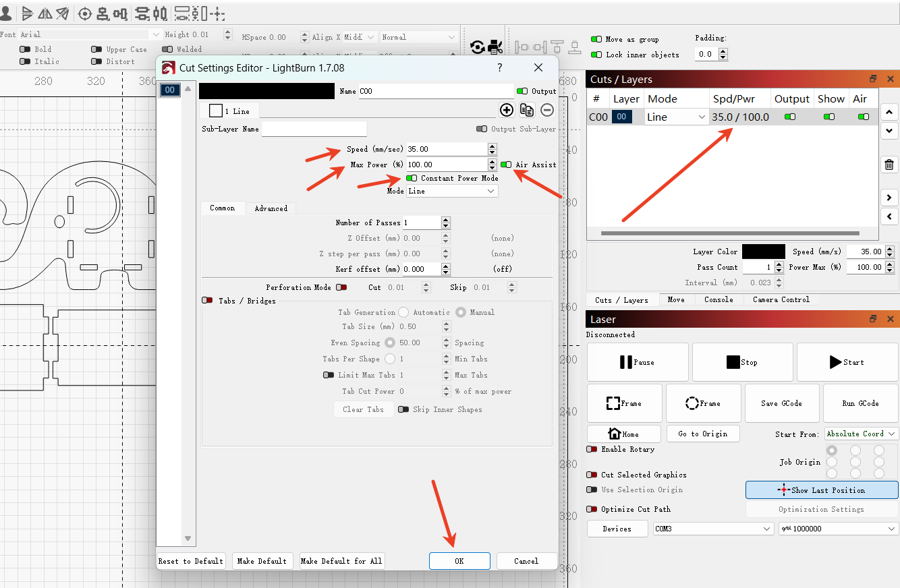Undock the Laser panel
The image size is (900, 588).
click(873, 319)
